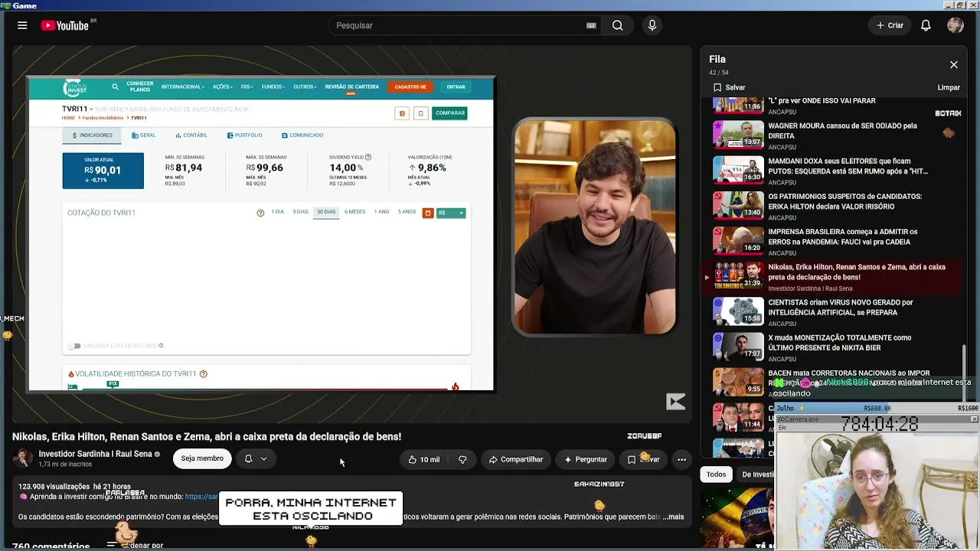
Task: Open the account avatar menu
Action: (955, 25)
